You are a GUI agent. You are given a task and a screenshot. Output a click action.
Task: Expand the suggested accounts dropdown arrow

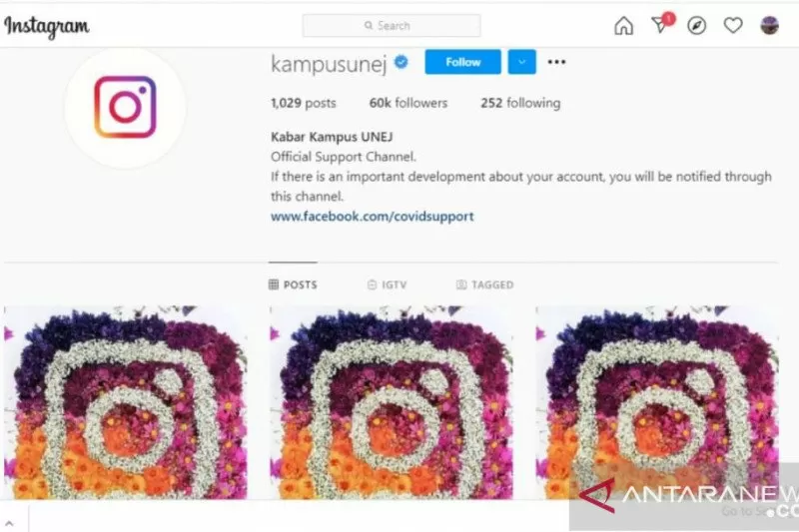click(521, 62)
